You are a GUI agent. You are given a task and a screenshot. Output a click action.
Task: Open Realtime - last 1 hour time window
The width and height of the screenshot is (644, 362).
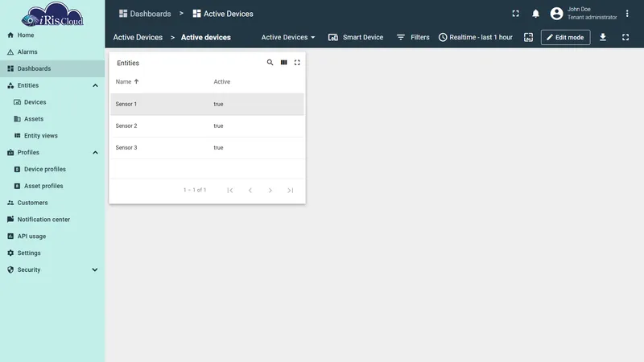[475, 37]
